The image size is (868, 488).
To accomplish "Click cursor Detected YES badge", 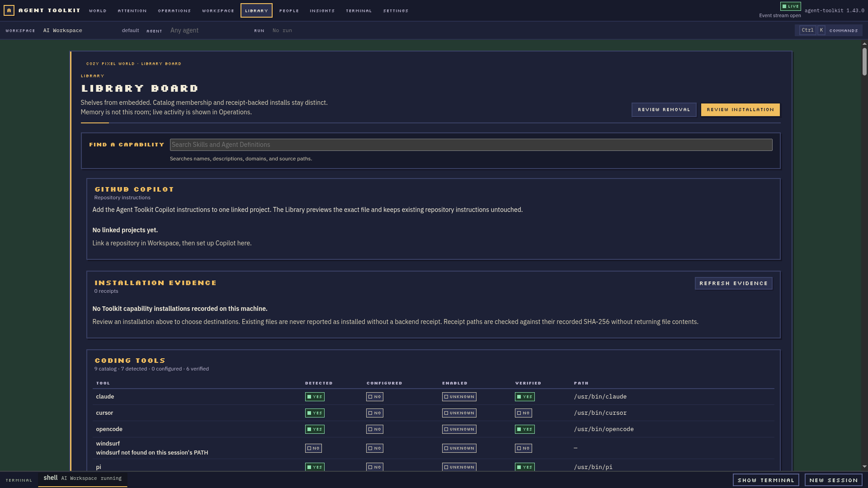I will (x=315, y=413).
